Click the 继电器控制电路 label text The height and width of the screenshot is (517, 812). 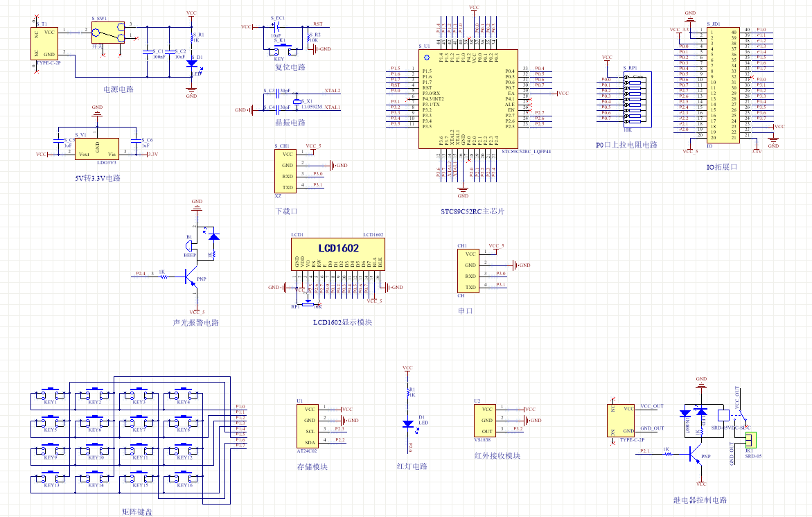tap(700, 500)
